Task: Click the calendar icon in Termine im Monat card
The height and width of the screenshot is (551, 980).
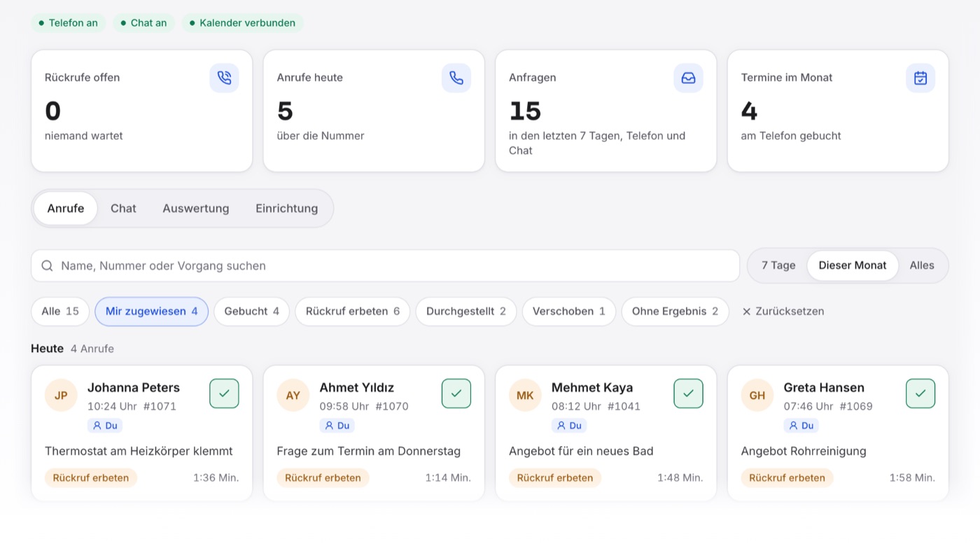Action: (x=920, y=78)
